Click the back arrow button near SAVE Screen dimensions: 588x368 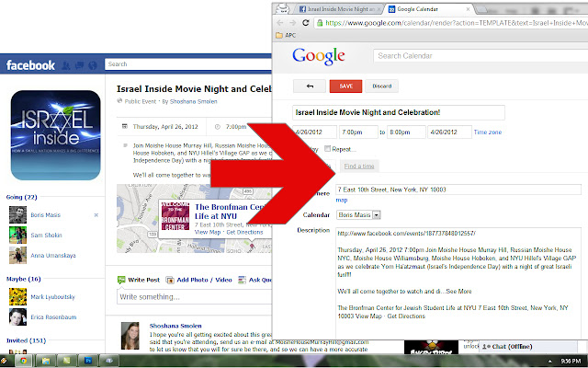pyautogui.click(x=310, y=86)
